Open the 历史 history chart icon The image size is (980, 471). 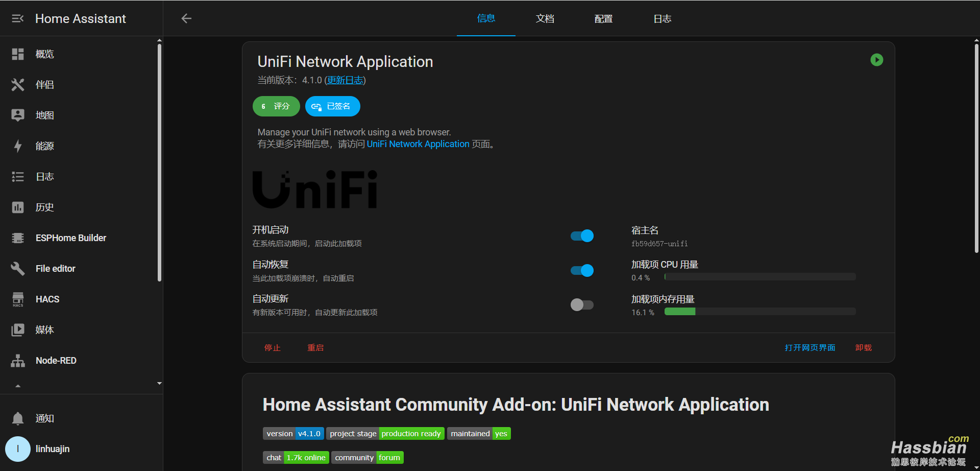point(18,207)
